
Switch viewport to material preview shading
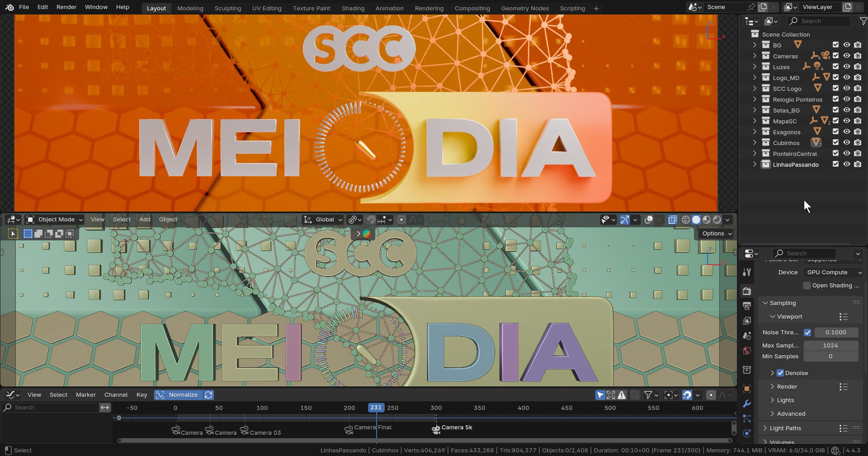tap(706, 220)
